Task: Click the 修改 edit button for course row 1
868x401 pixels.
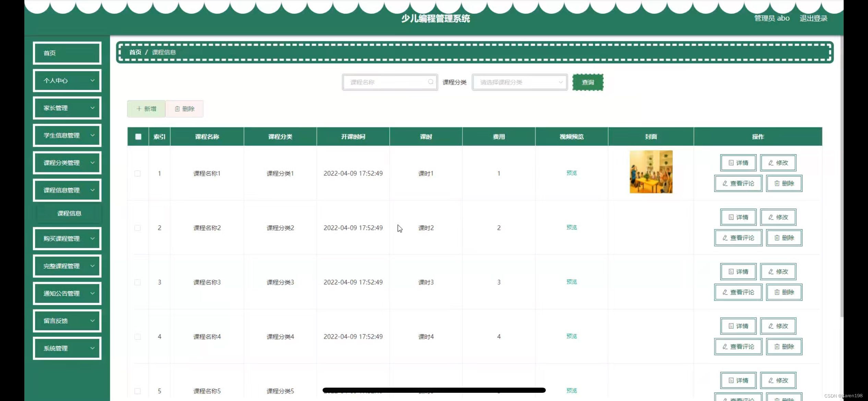Action: tap(778, 163)
